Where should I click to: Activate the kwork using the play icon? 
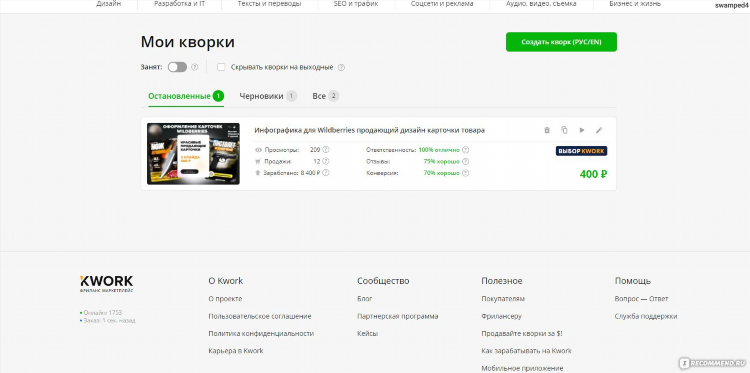[582, 130]
